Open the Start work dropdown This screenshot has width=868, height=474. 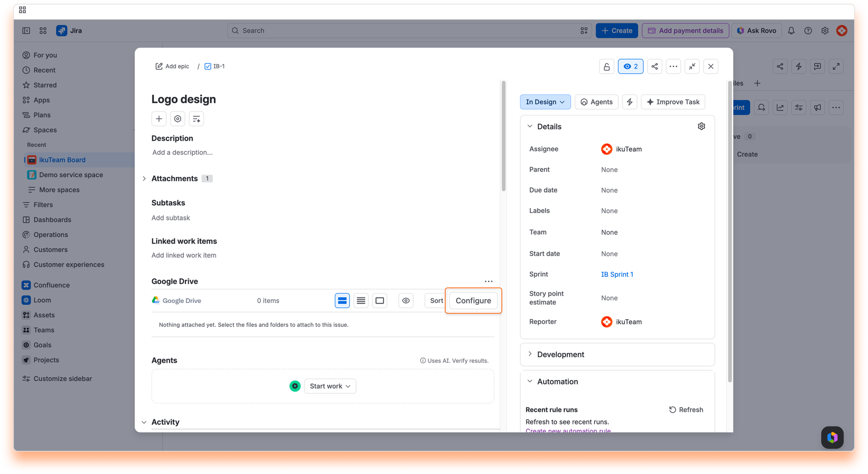point(330,386)
